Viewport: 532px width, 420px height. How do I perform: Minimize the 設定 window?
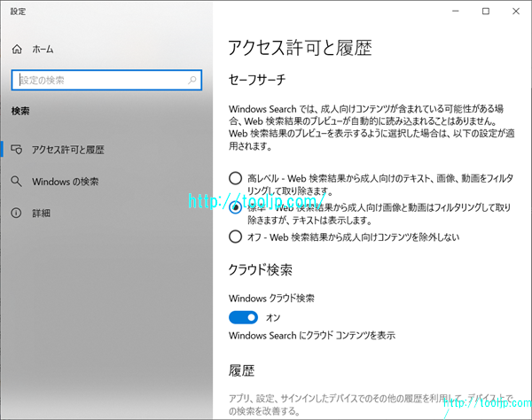pyautogui.click(x=456, y=12)
